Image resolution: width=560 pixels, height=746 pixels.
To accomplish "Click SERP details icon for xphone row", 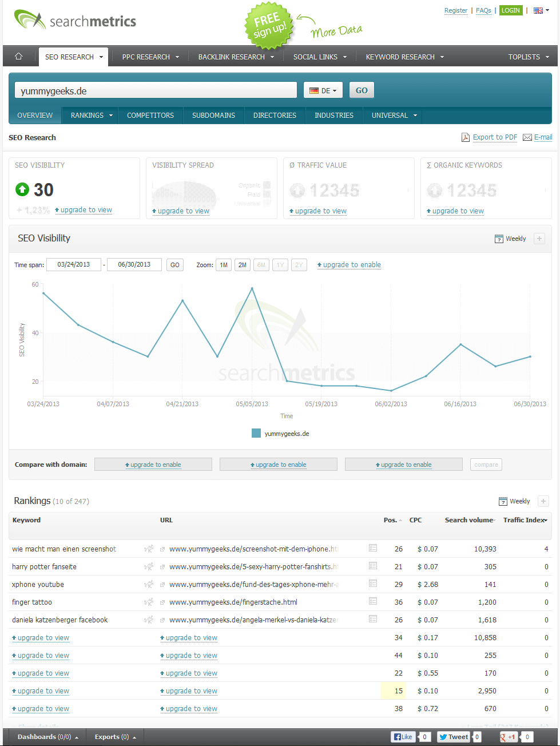I will click(x=373, y=584).
